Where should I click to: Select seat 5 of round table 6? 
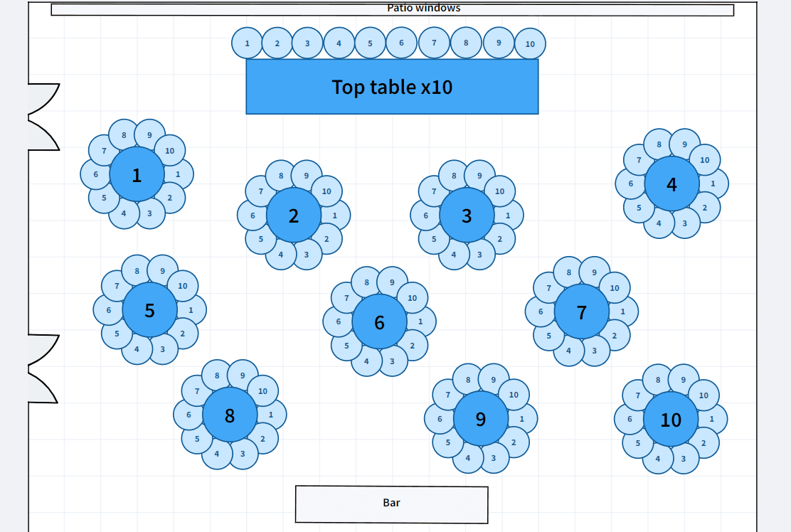pyautogui.click(x=346, y=346)
